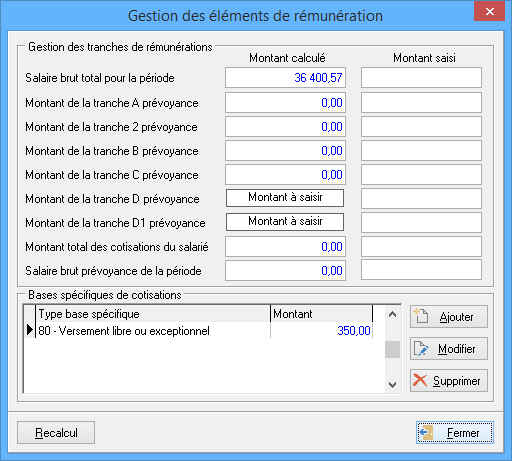The height and width of the screenshot is (461, 512).
Task: Click the Modifier pencil edit icon
Action: tap(421, 349)
